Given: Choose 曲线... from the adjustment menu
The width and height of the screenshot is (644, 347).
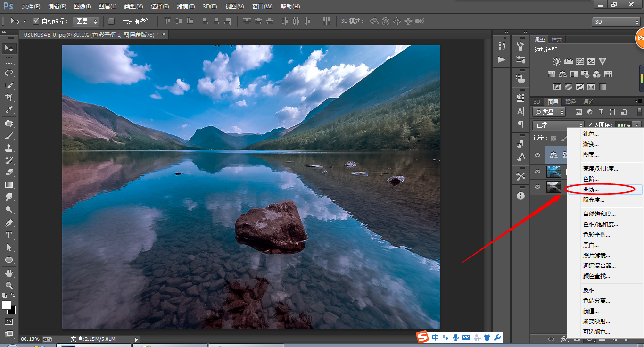Looking at the screenshot, I should coord(591,190).
